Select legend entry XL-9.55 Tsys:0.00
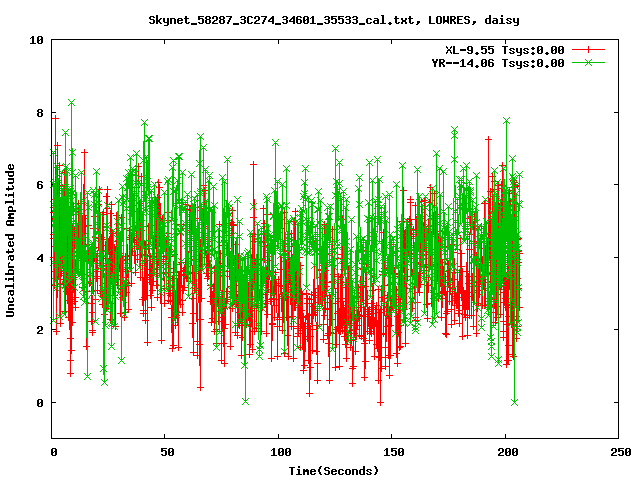The image size is (640, 480). pyautogui.click(x=505, y=50)
